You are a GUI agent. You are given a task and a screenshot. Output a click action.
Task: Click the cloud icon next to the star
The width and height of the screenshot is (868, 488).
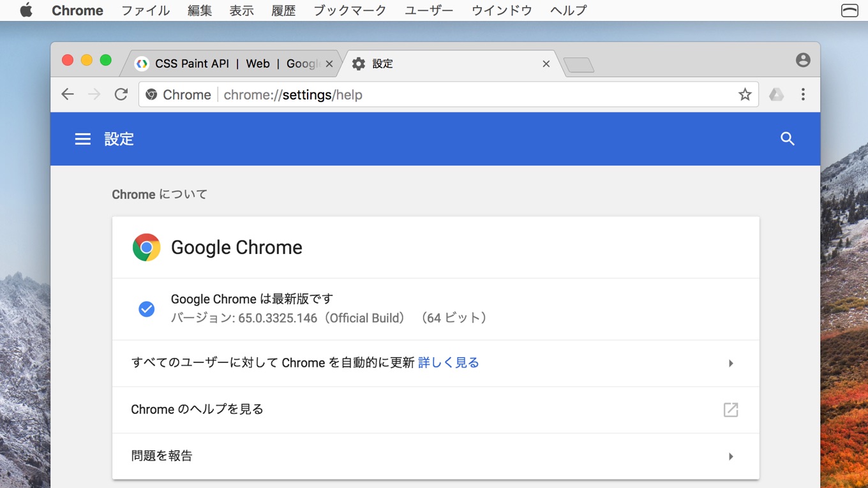(x=775, y=94)
